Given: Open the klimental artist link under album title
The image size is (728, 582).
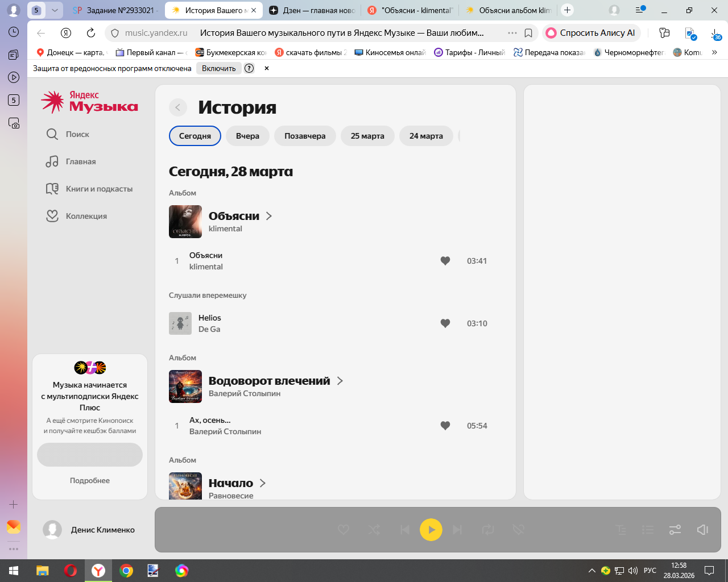Looking at the screenshot, I should tap(225, 228).
